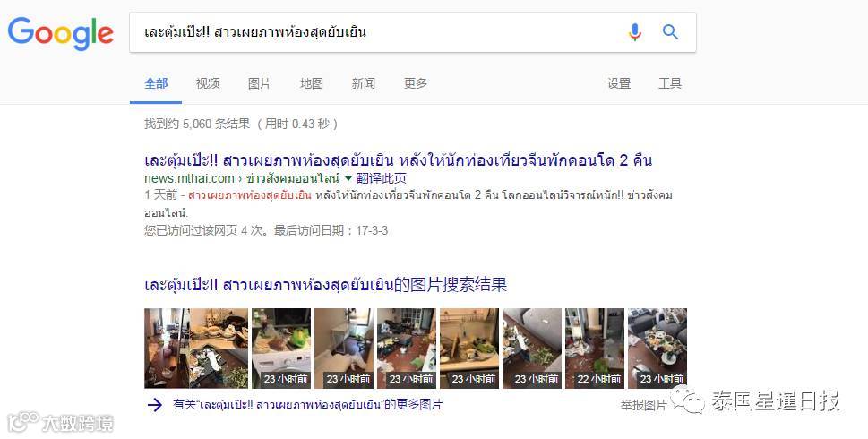868x439 pixels.
Task: Open the thumbnail labeled 22 小时前
Action: (x=595, y=349)
